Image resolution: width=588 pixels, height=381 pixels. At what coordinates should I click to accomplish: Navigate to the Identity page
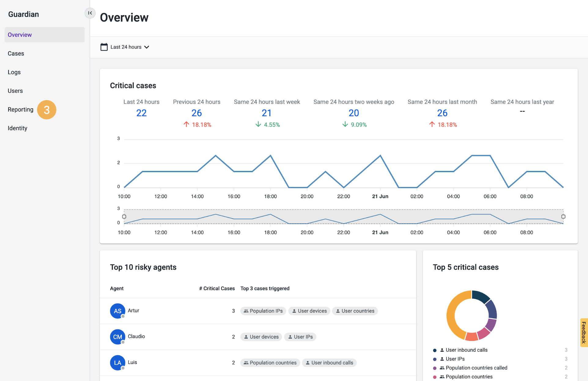point(17,128)
